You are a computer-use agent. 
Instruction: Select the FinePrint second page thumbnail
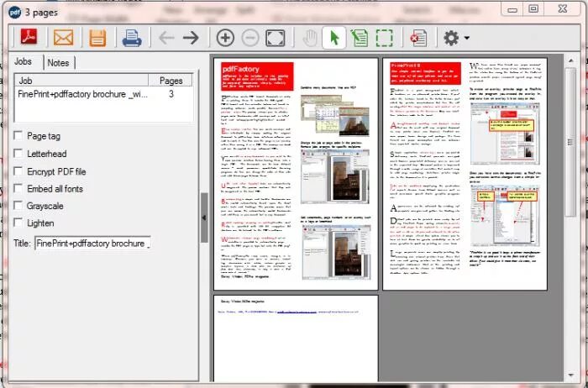pyautogui.click(x=465, y=174)
